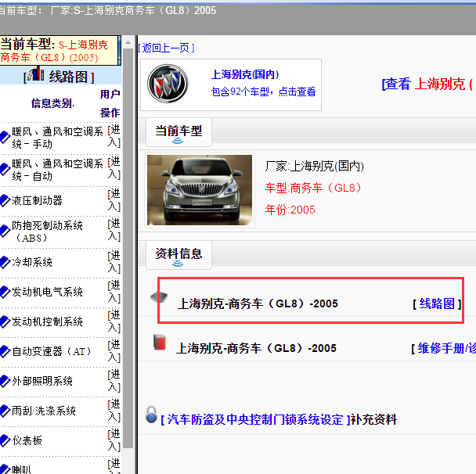The width and height of the screenshot is (476, 474).
Task: Click 年份:2005 text
Action: (x=290, y=210)
